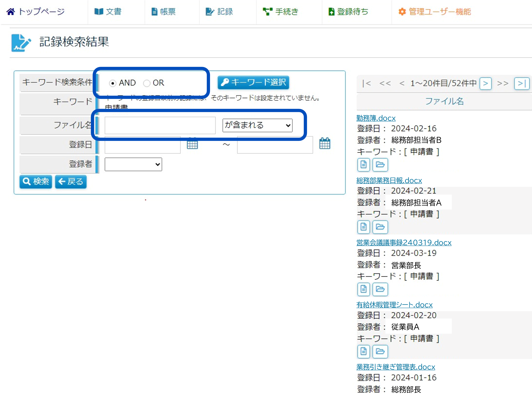
Task: Click the document icon under 有給休暇管理シート.docx
Action: tap(363, 351)
